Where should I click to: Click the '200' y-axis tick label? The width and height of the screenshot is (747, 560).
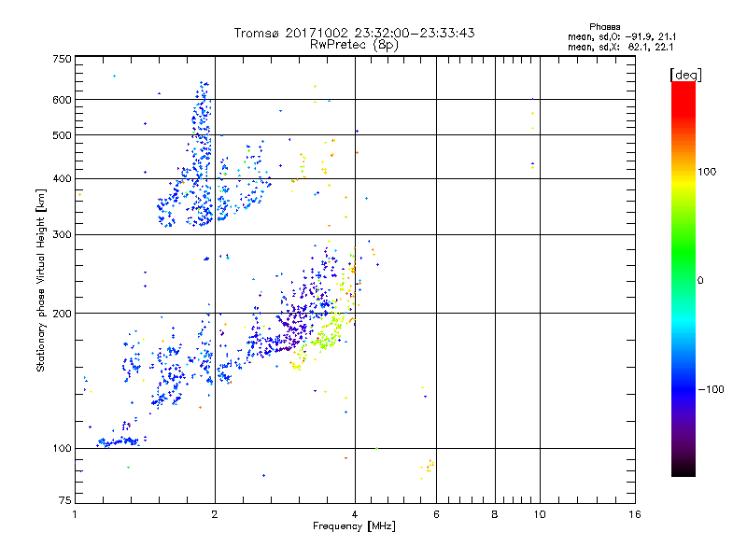pos(62,314)
